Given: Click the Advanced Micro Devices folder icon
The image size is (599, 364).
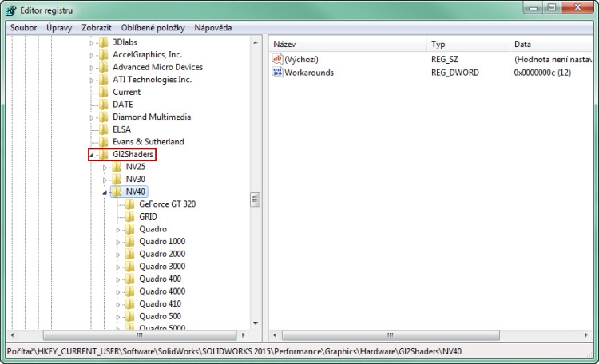Looking at the screenshot, I should (x=104, y=67).
